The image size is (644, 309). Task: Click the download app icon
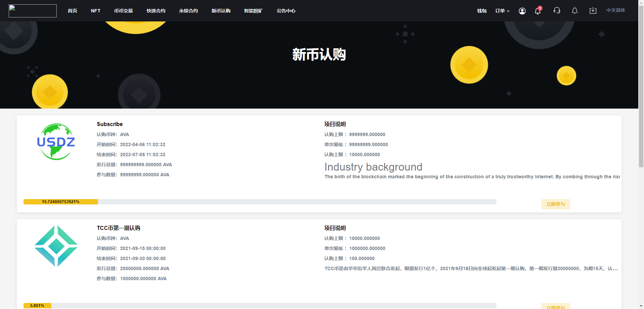(593, 11)
